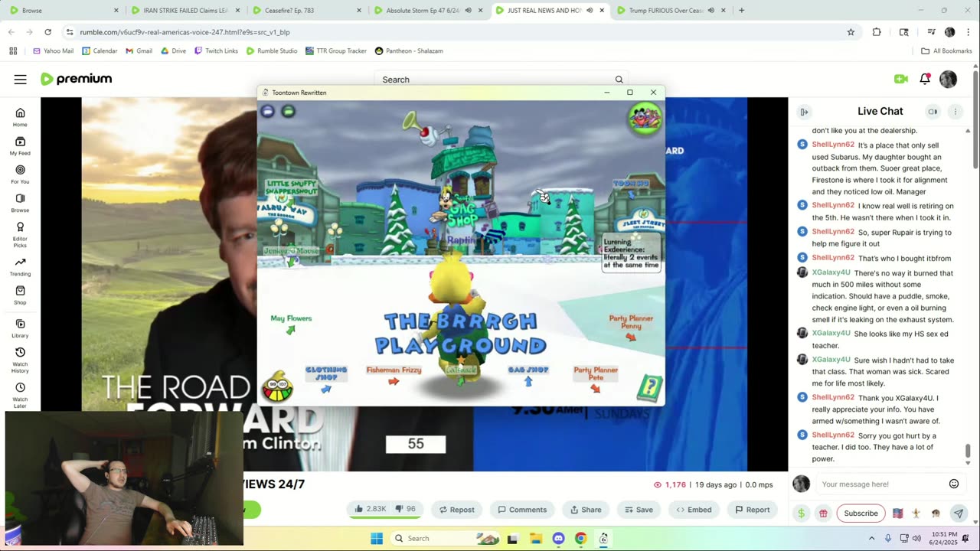The width and height of the screenshot is (980, 551).
Task: Open Library in the sidebar
Action: (x=20, y=328)
